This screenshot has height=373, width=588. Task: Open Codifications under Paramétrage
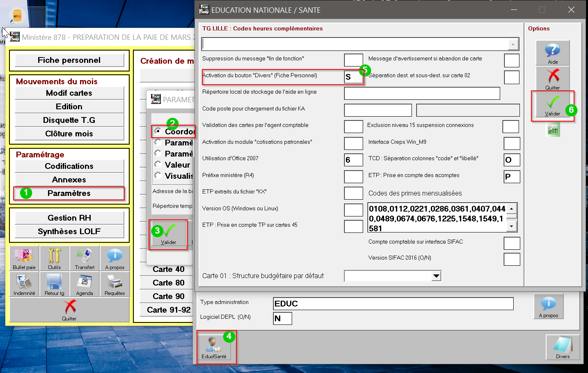[69, 166]
